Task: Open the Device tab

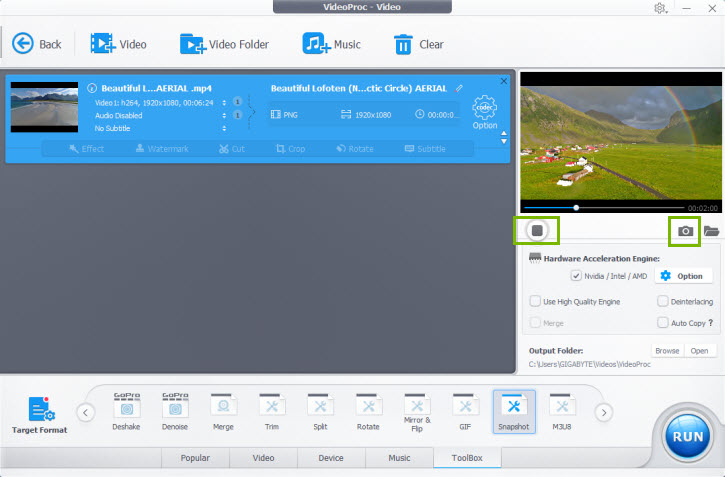Action: (330, 458)
